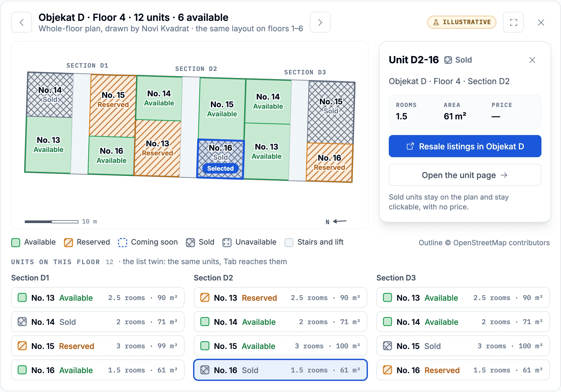The image size is (561, 392).
Task: Open Section D1 No. 14 Sold list row
Action: tap(98, 322)
